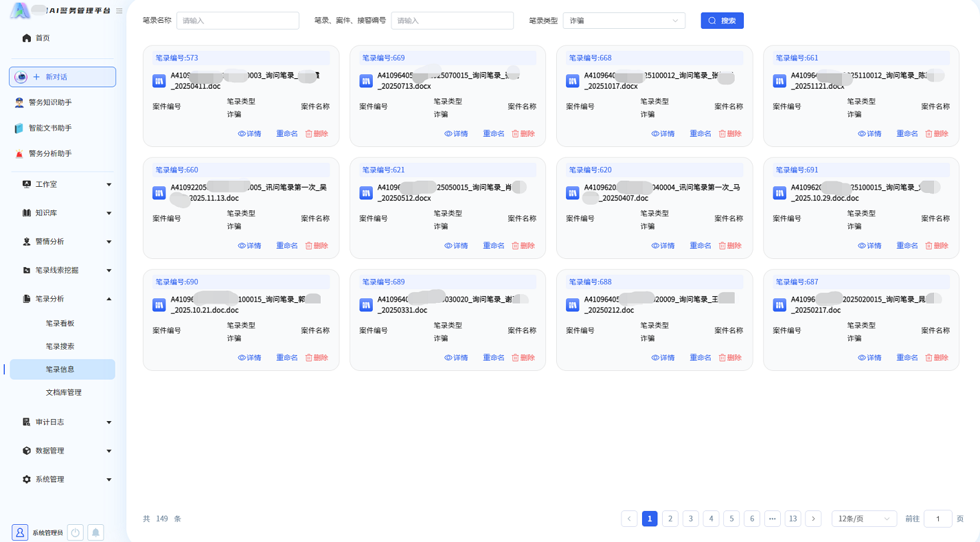Collapse the sidebar using the hamburger icon
This screenshot has height=542, width=980.
118,10
